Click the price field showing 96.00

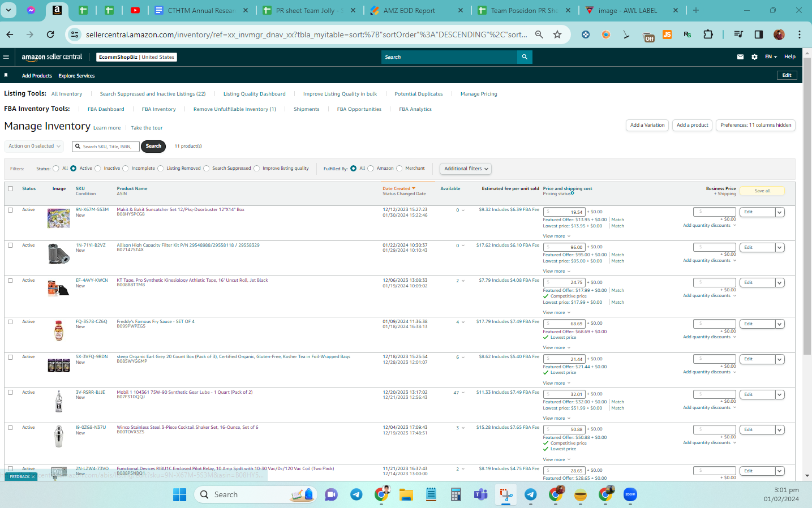tap(564, 247)
